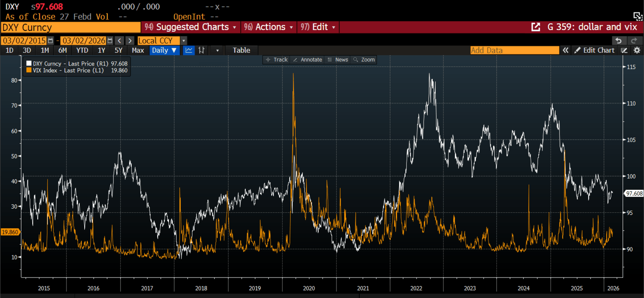This screenshot has height=298, width=644.
Task: Switch to the YTD period tab
Action: [82, 50]
